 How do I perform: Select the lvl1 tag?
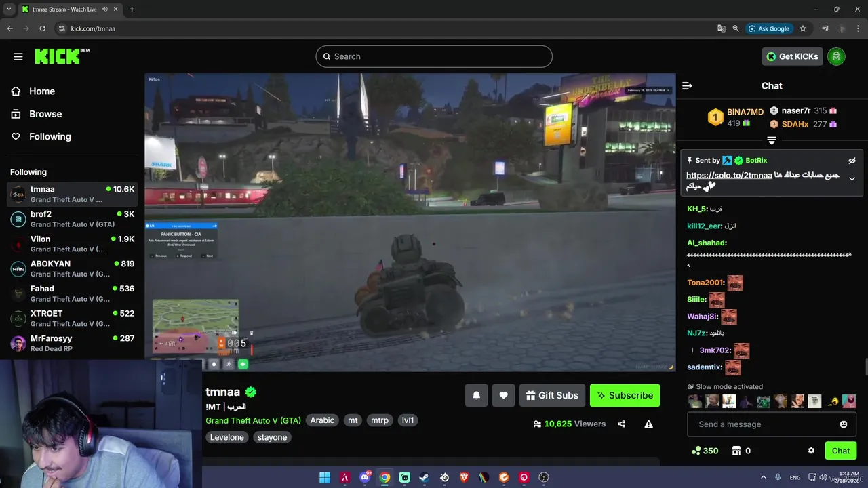click(x=408, y=420)
